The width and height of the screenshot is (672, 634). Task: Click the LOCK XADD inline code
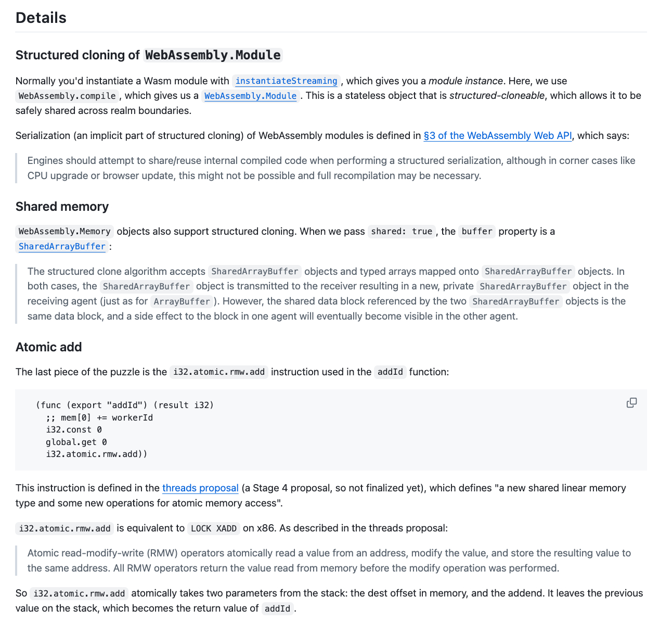click(214, 529)
